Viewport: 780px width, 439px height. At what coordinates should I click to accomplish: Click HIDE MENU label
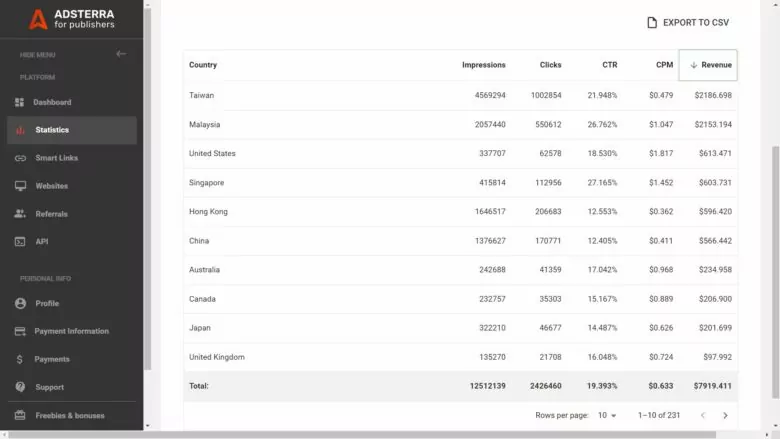point(37,55)
